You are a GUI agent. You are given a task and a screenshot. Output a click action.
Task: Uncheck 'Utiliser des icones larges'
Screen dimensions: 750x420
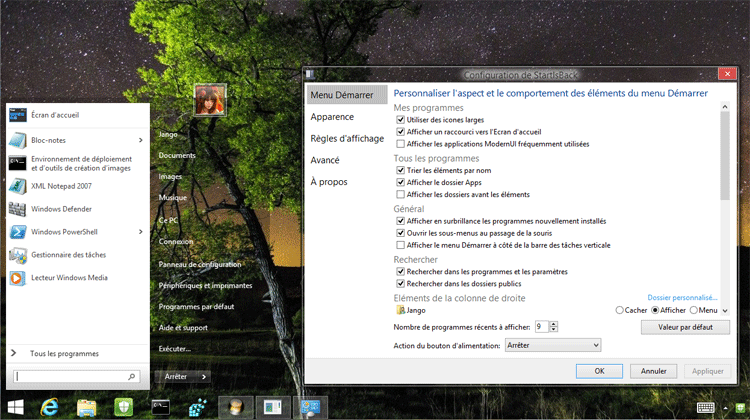click(x=401, y=120)
